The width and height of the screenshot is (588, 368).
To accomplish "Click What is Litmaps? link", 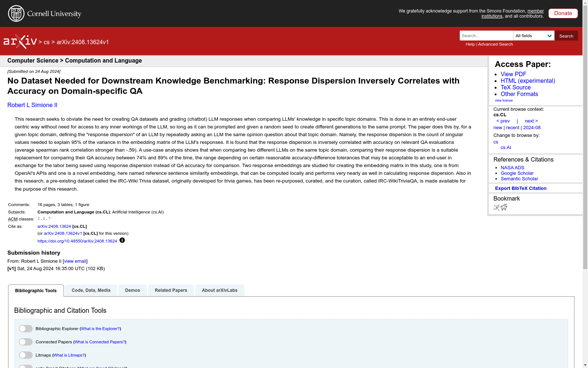I will pyautogui.click(x=69, y=355).
